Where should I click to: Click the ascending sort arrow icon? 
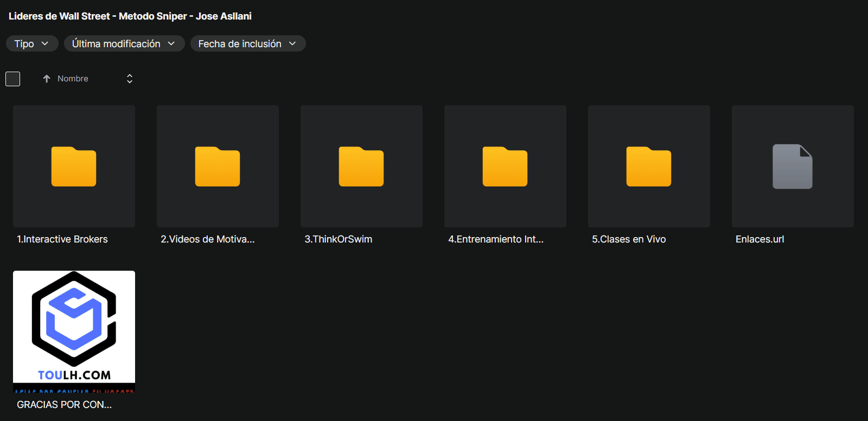[x=47, y=79]
